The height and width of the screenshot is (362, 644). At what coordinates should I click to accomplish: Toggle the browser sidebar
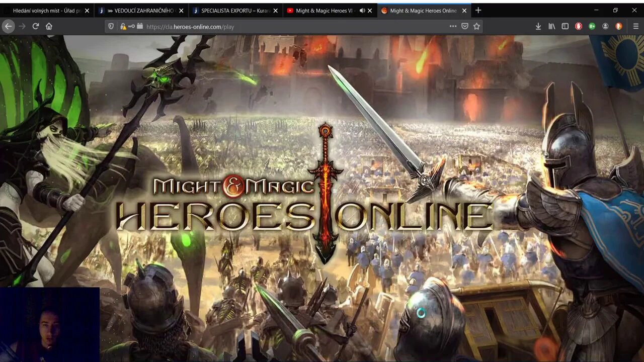(x=565, y=26)
